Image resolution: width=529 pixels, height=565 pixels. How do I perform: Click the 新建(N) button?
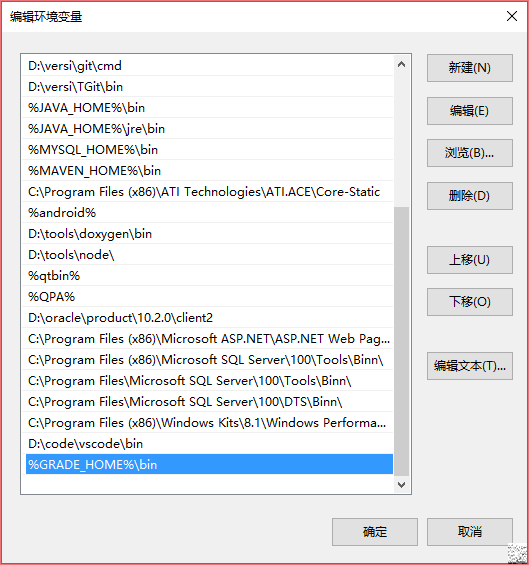[x=470, y=68]
